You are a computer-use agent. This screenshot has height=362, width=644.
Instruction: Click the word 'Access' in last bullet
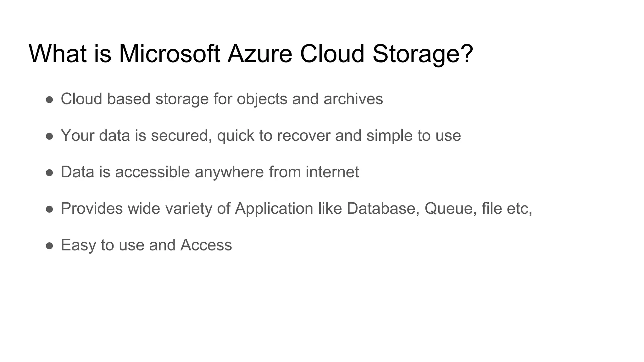[206, 245]
